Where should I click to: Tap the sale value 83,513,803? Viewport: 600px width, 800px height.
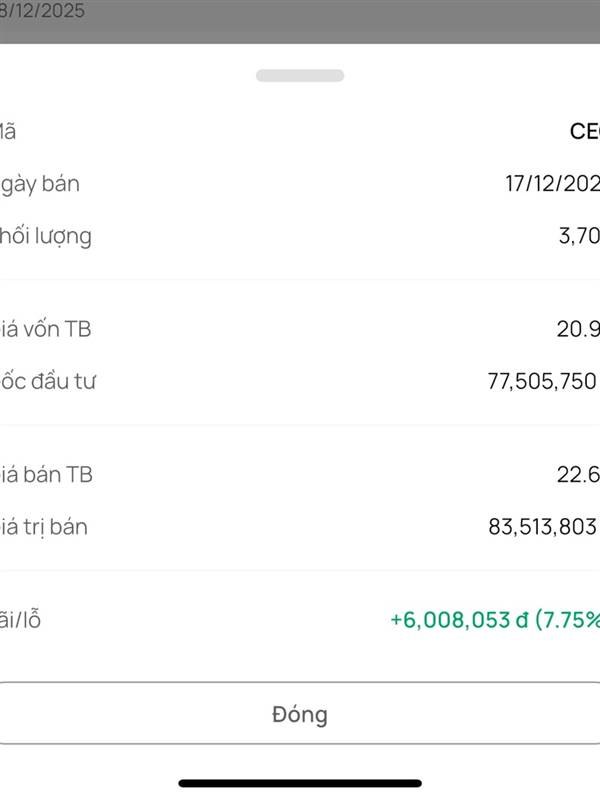coord(543,526)
